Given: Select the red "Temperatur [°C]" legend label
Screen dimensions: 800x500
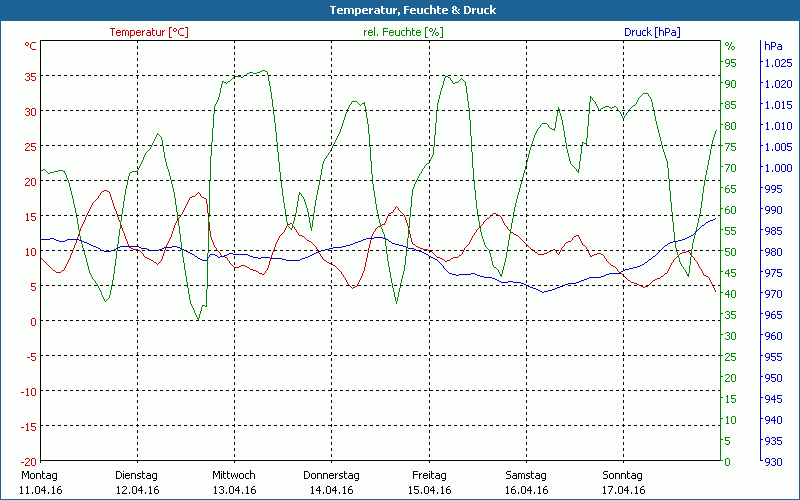Looking at the screenshot, I should tap(149, 32).
